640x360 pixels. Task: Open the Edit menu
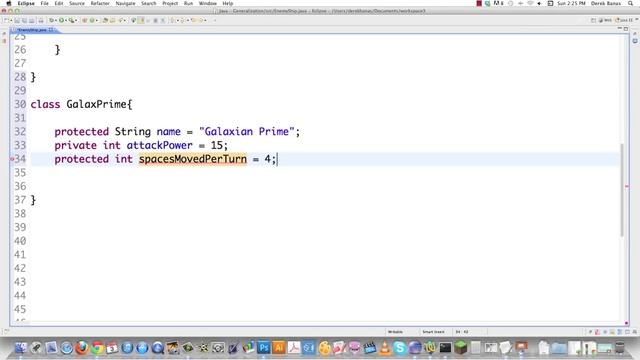point(59,3)
